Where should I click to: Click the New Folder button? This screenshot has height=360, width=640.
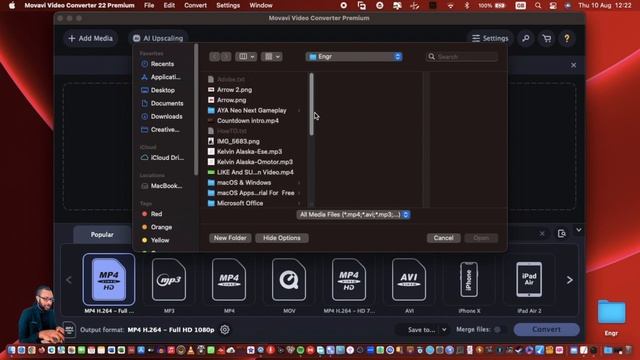click(x=230, y=238)
